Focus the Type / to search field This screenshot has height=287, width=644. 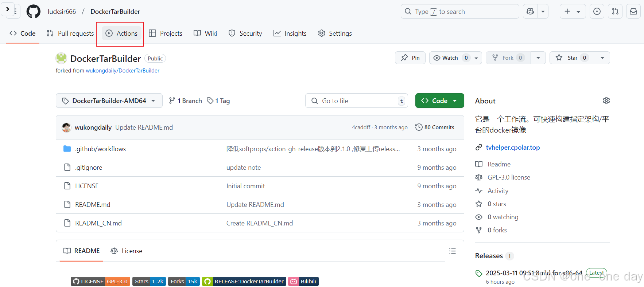point(460,12)
